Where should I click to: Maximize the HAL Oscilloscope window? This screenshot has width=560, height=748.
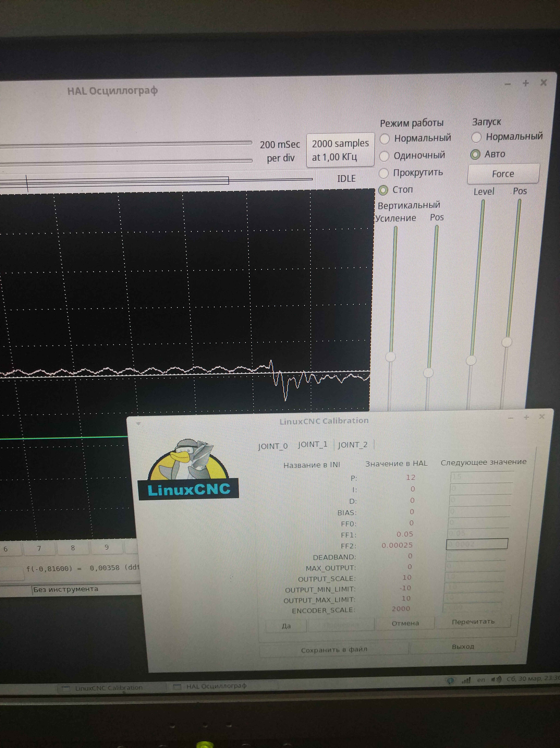point(526,83)
